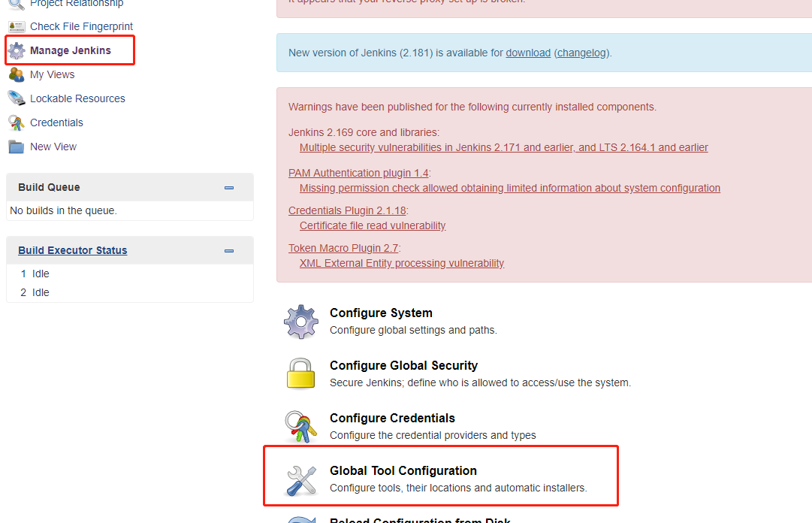This screenshot has height=523, width=812.
Task: Open Check File Fingerprint
Action: tap(81, 26)
